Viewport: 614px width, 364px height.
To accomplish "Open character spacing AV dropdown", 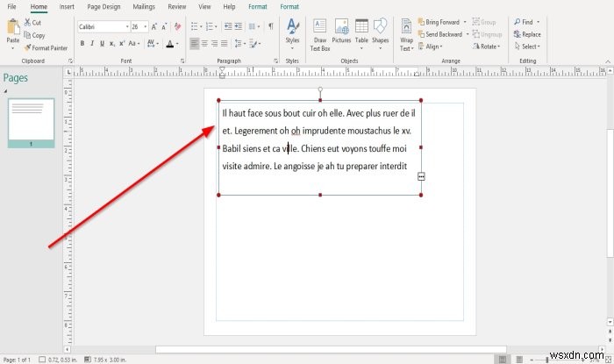I will [153, 44].
